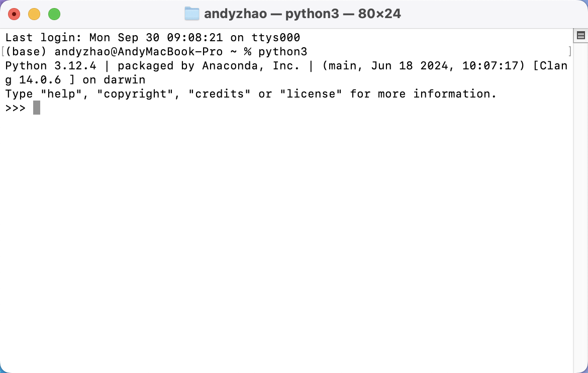Viewport: 588px width, 373px height.
Task: Close the Terminal window with red button
Action: pyautogui.click(x=14, y=14)
